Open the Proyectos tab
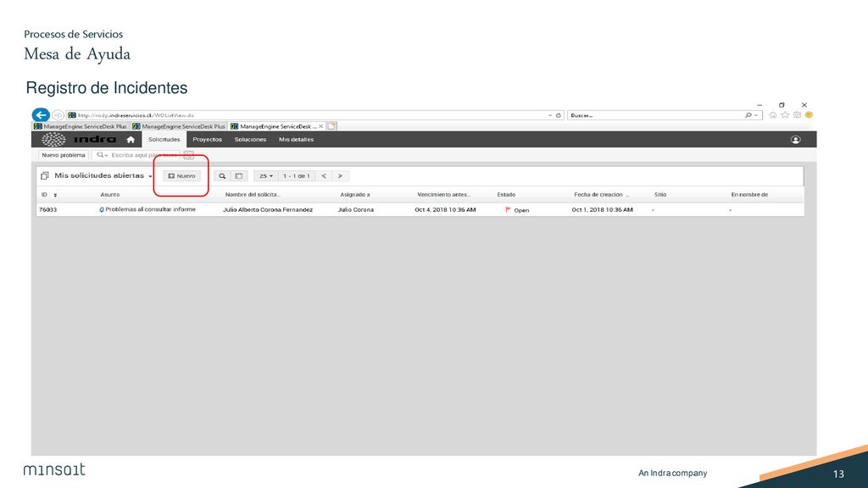868x488 pixels. coord(207,140)
